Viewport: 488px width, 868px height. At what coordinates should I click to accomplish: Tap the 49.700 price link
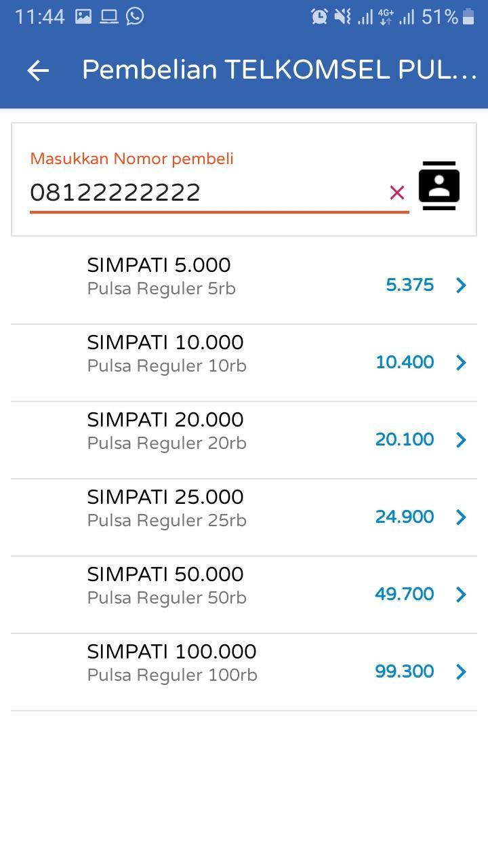[x=404, y=594]
